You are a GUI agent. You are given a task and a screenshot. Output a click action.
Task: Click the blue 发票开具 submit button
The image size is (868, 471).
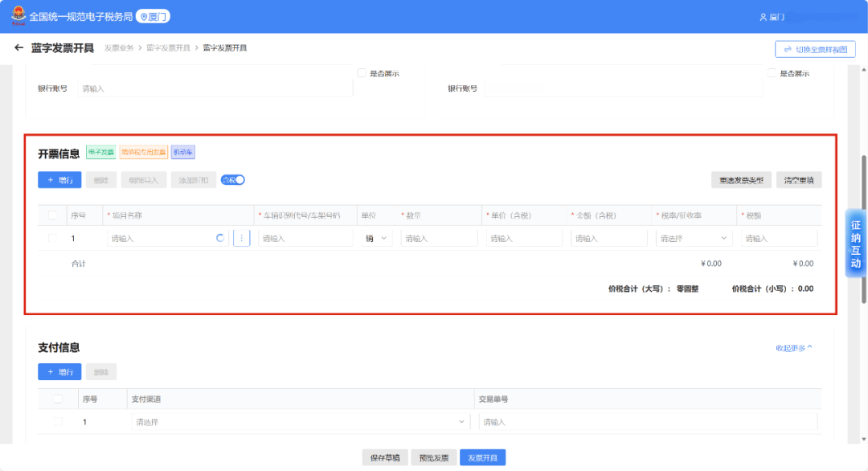(482, 457)
